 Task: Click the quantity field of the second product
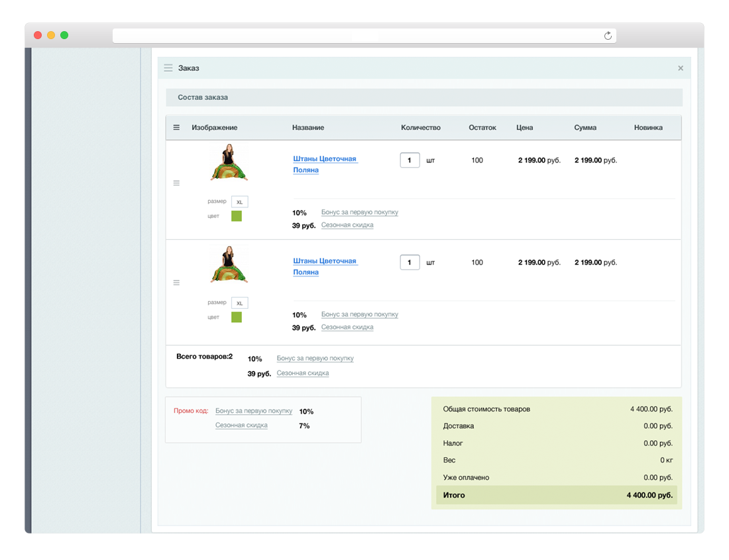click(x=410, y=262)
